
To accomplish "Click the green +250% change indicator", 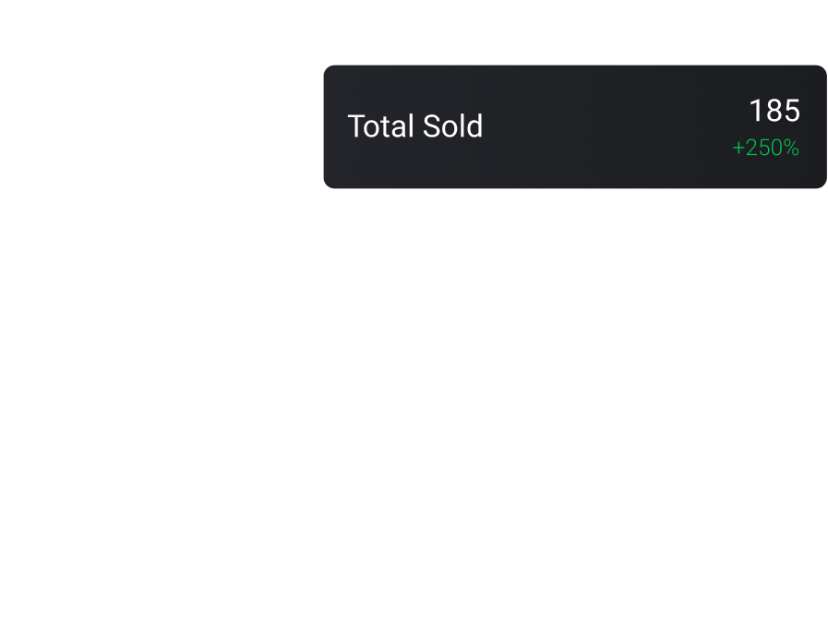I will point(765,148).
